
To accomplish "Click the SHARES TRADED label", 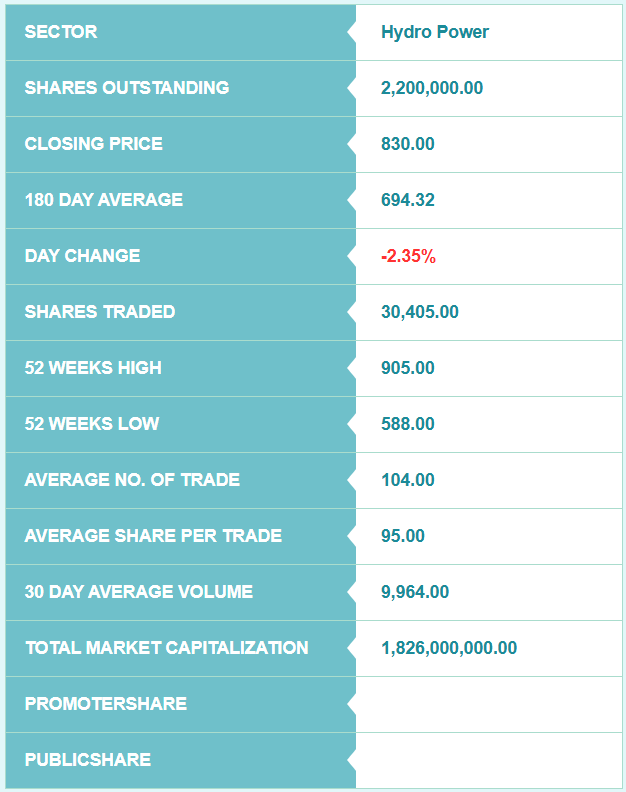I will [x=100, y=312].
